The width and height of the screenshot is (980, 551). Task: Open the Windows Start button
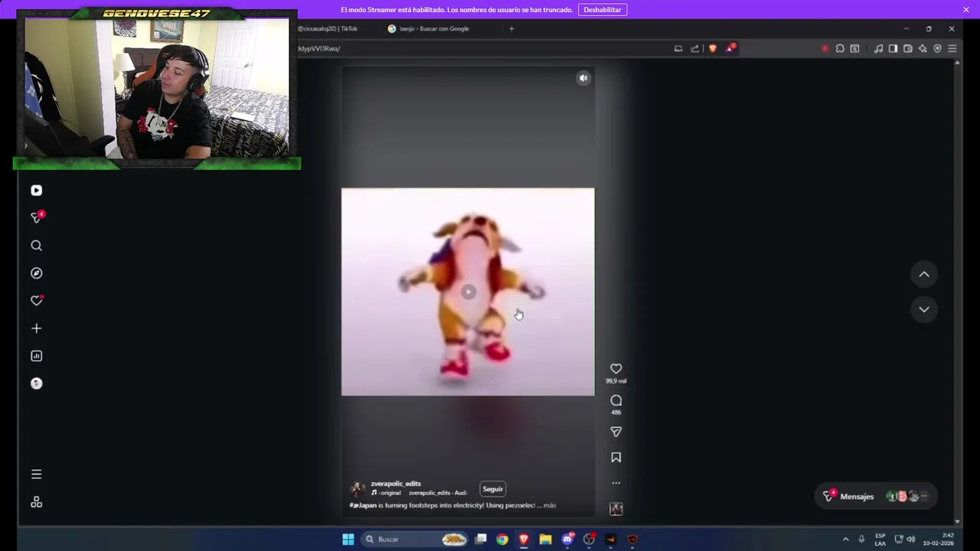tap(348, 540)
